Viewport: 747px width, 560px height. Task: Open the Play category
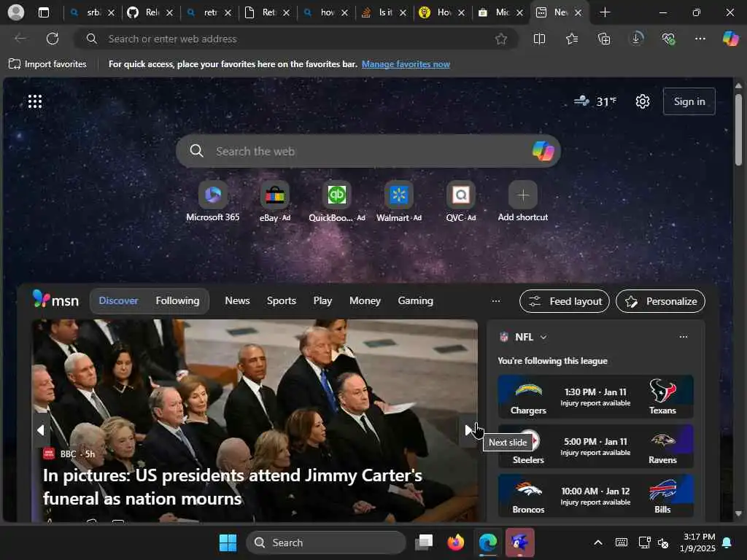pyautogui.click(x=322, y=300)
